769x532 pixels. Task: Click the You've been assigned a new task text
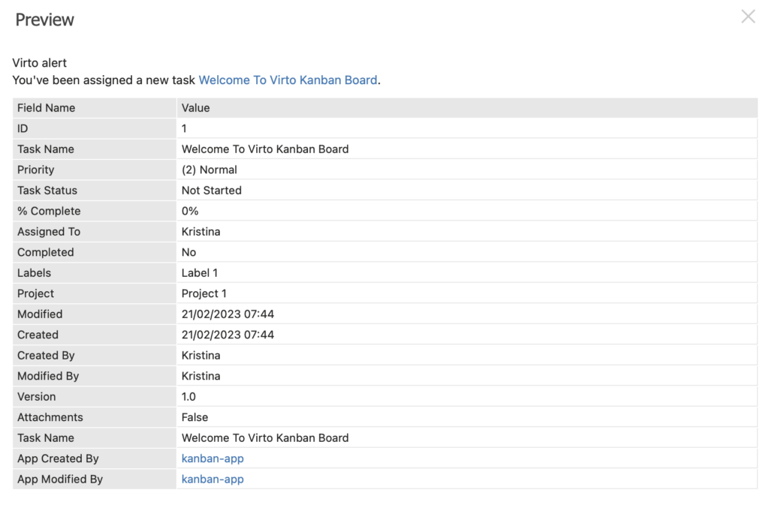pyautogui.click(x=104, y=80)
